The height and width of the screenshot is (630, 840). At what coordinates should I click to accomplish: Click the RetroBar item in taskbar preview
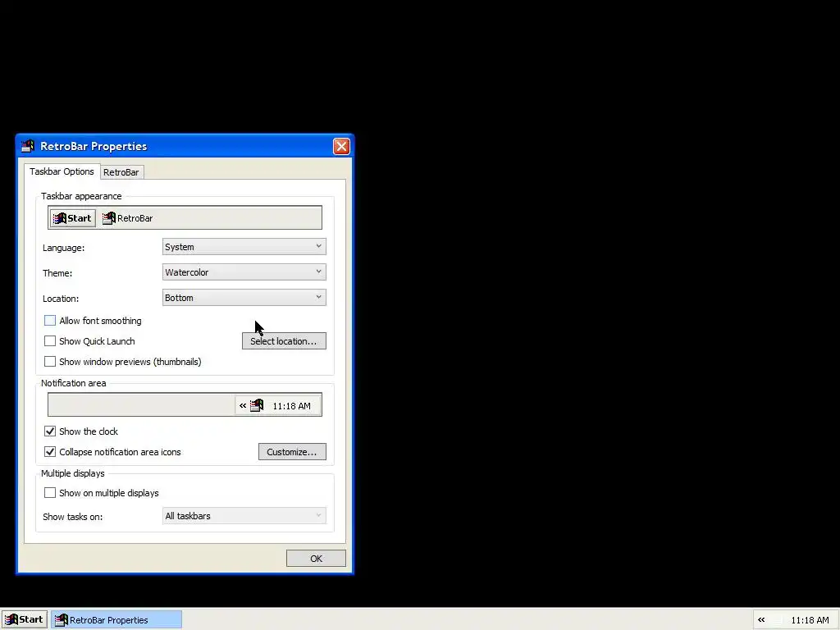[x=127, y=218]
